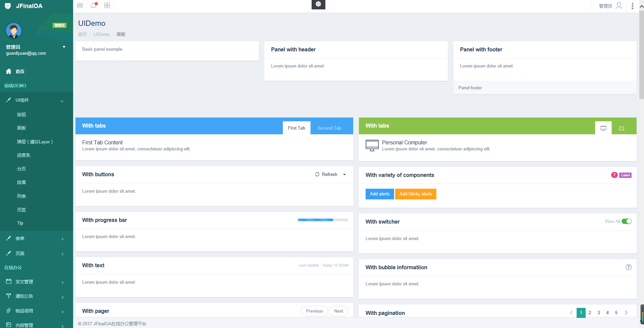Click the Next pager button
Image resolution: width=644 pixels, height=328 pixels.
coord(338,311)
